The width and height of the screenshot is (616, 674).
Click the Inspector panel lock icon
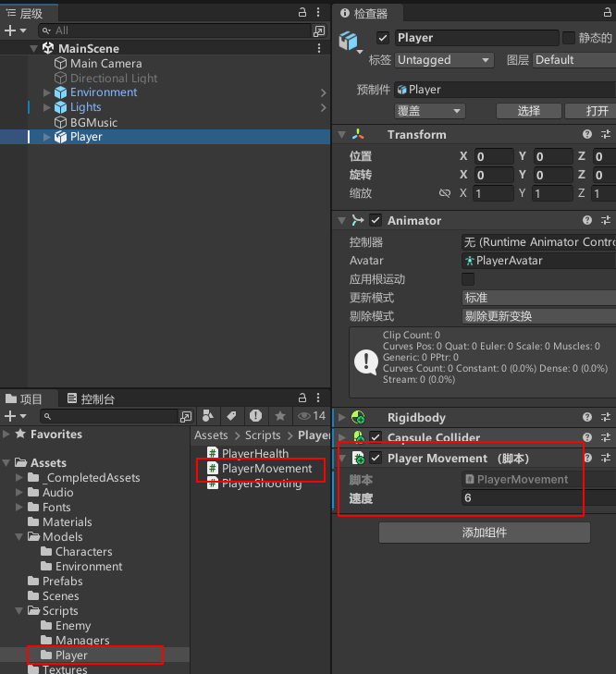pyautogui.click(x=608, y=12)
